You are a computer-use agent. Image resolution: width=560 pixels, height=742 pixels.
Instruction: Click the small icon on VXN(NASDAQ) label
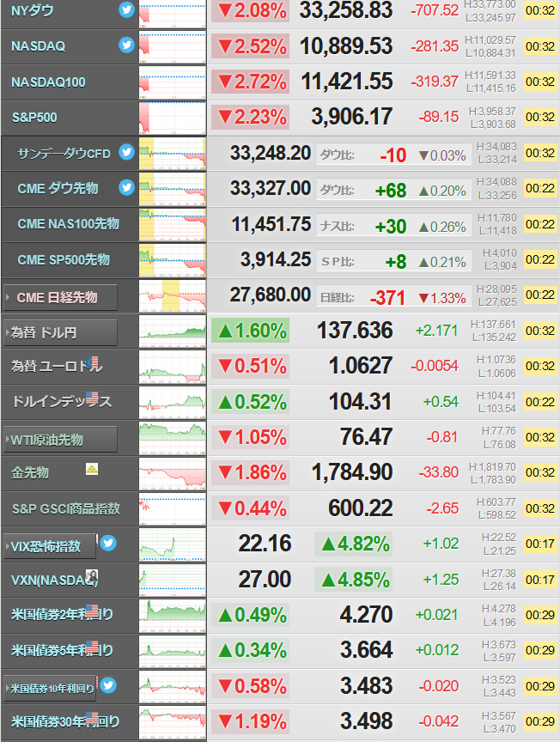click(x=92, y=576)
